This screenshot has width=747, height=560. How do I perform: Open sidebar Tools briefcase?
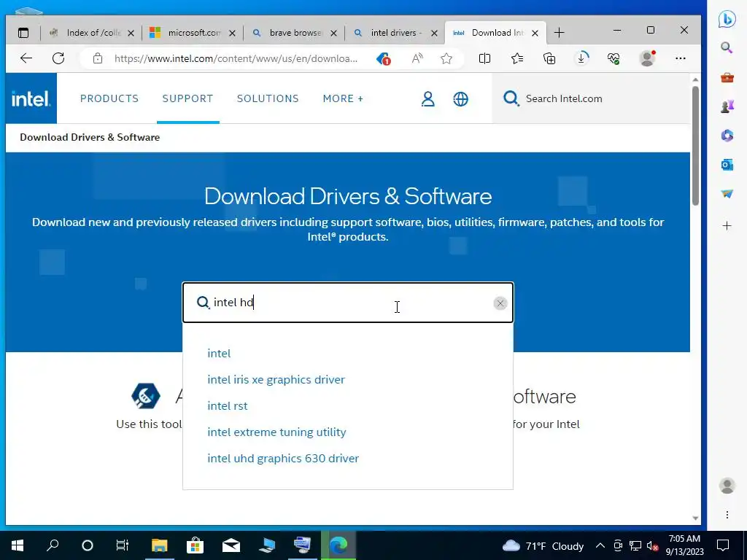(727, 77)
